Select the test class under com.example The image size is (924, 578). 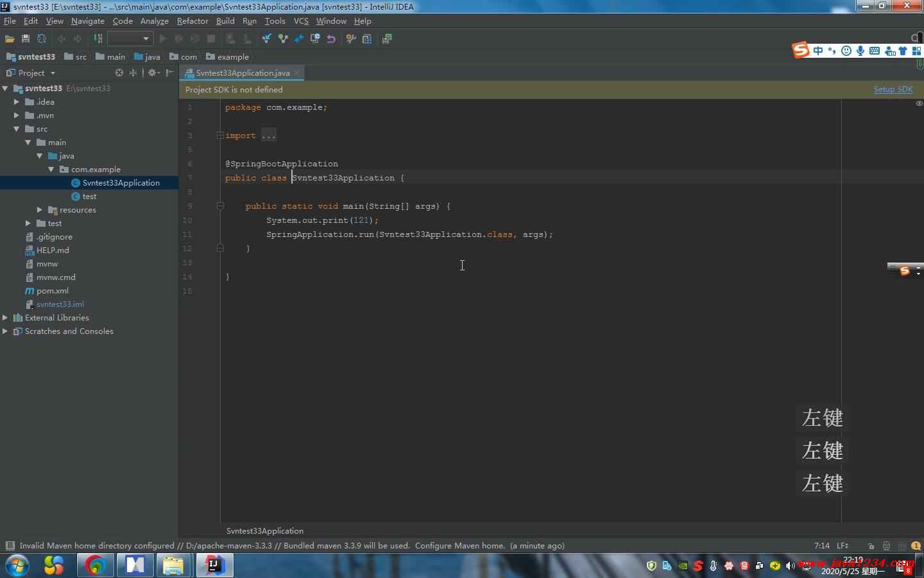point(89,196)
